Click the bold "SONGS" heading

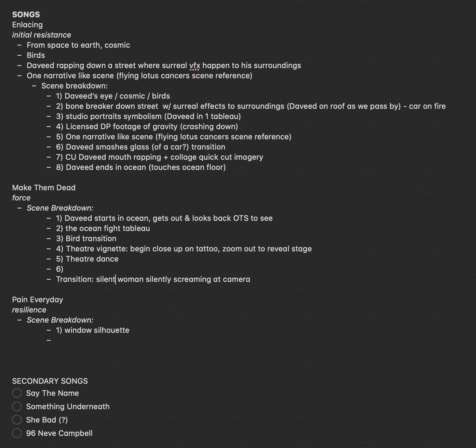pos(26,15)
